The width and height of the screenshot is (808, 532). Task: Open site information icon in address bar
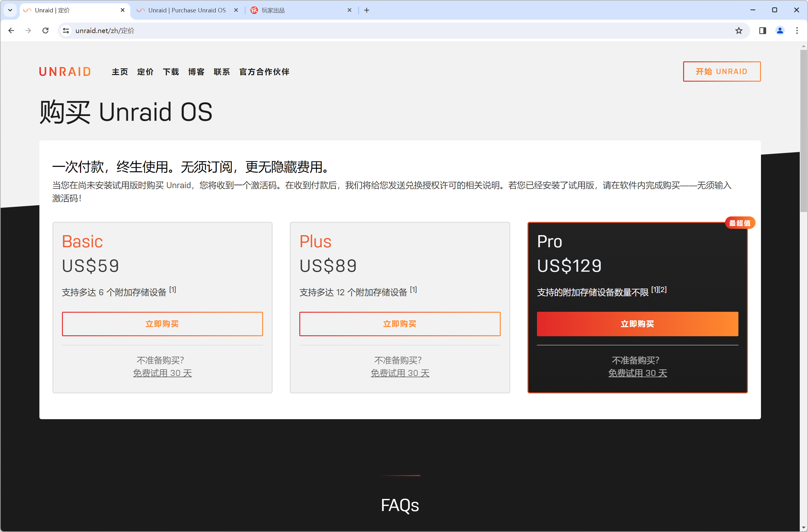(66, 31)
